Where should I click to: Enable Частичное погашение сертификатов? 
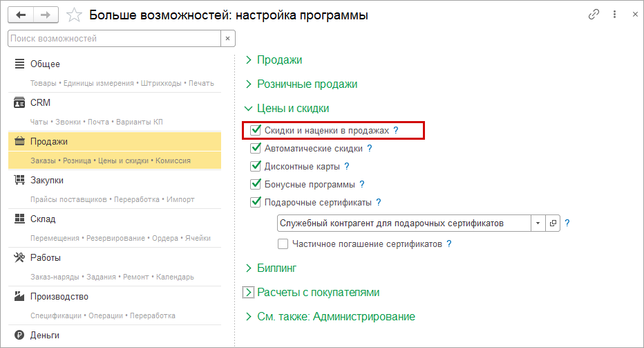(x=283, y=244)
